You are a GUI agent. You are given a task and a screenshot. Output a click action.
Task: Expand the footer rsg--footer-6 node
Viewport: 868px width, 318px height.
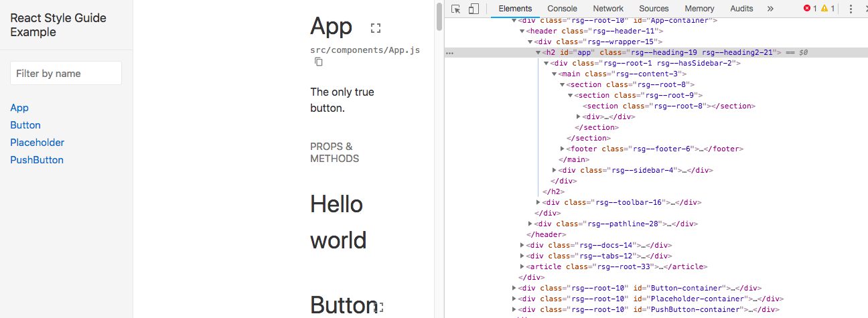point(563,149)
